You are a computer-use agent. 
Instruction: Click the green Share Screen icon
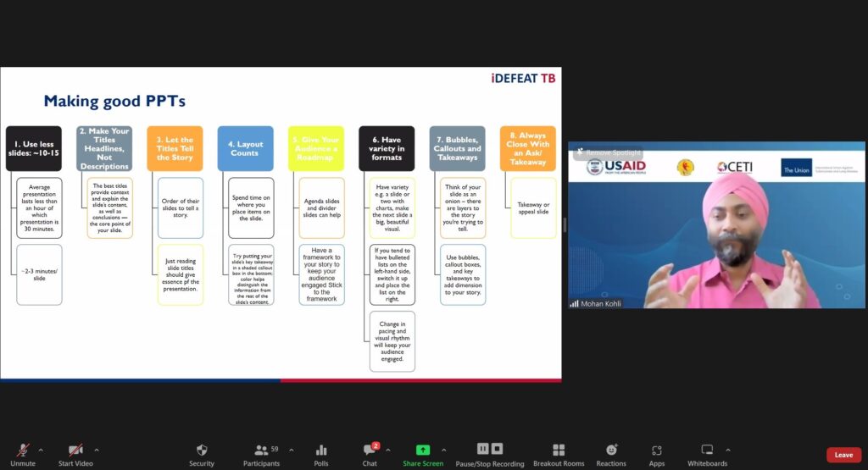click(422, 450)
